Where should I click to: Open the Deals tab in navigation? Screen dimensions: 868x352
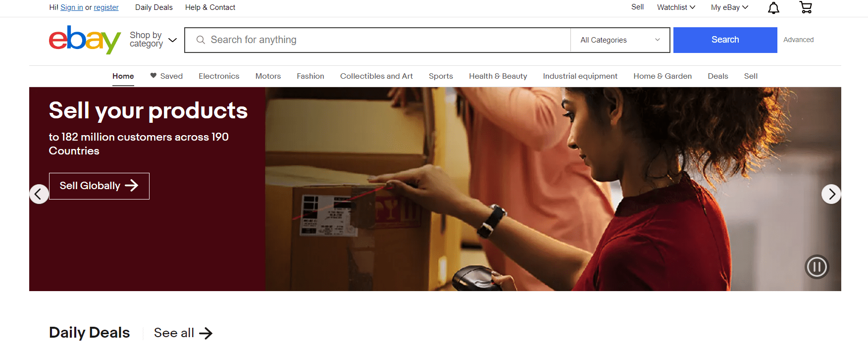[718, 76]
